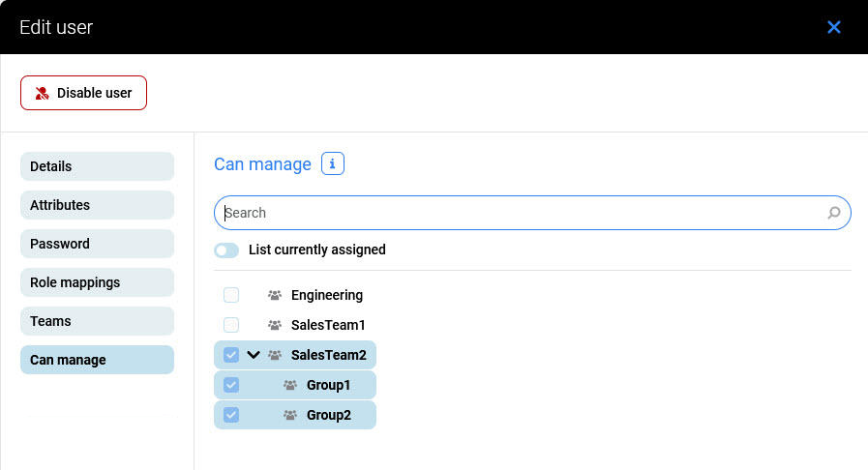Go to the Password tab

coord(97,244)
